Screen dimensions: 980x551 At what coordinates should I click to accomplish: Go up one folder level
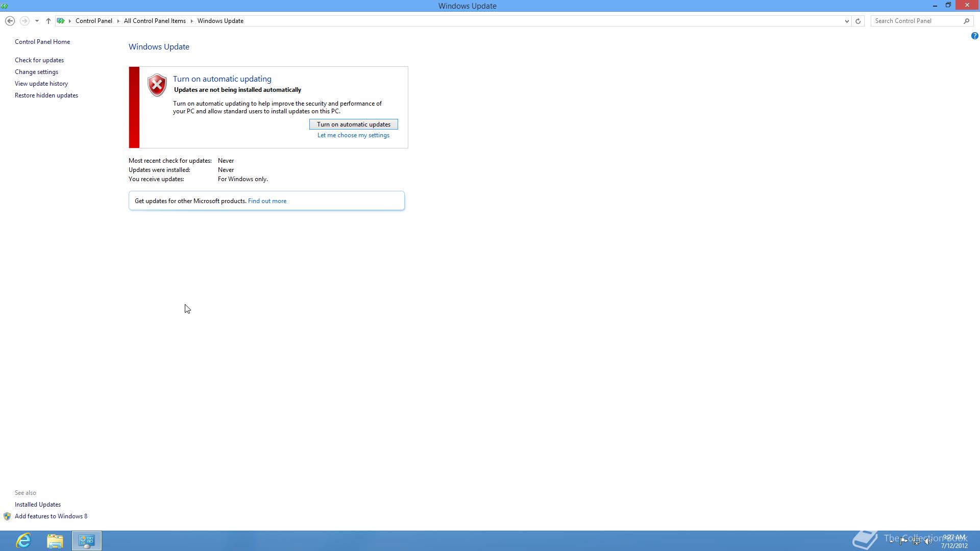(48, 21)
